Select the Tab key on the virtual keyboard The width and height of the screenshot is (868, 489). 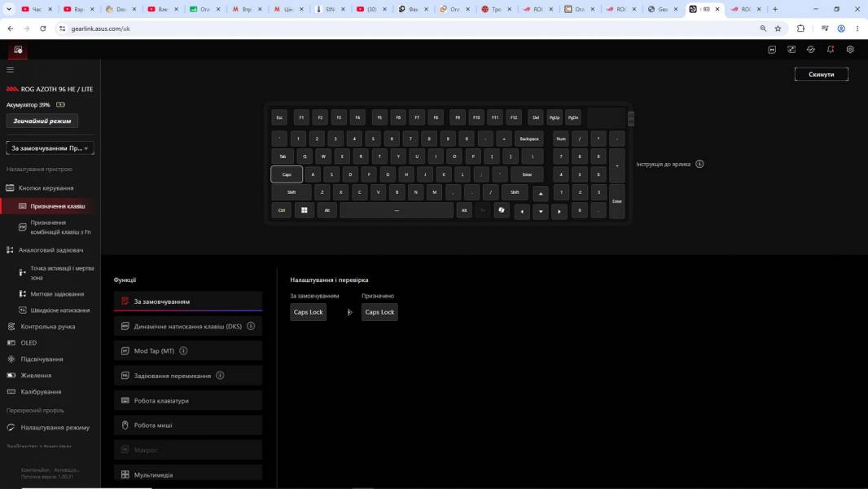pos(283,156)
